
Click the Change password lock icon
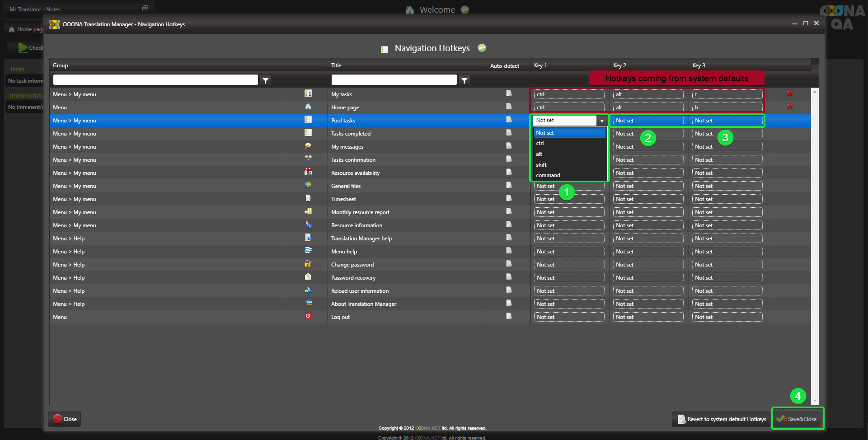[308, 264]
